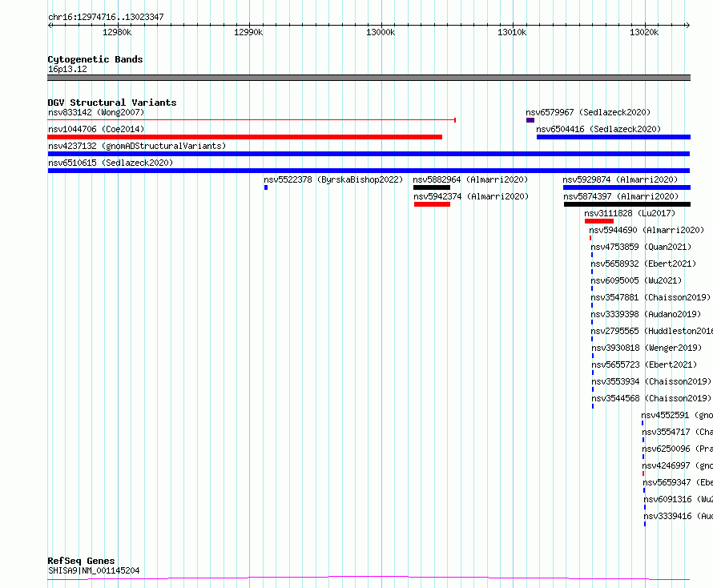Screen dimensions: 713x588
Task: Select the nsv5874397 black variant bar
Action: pyautogui.click(x=627, y=204)
